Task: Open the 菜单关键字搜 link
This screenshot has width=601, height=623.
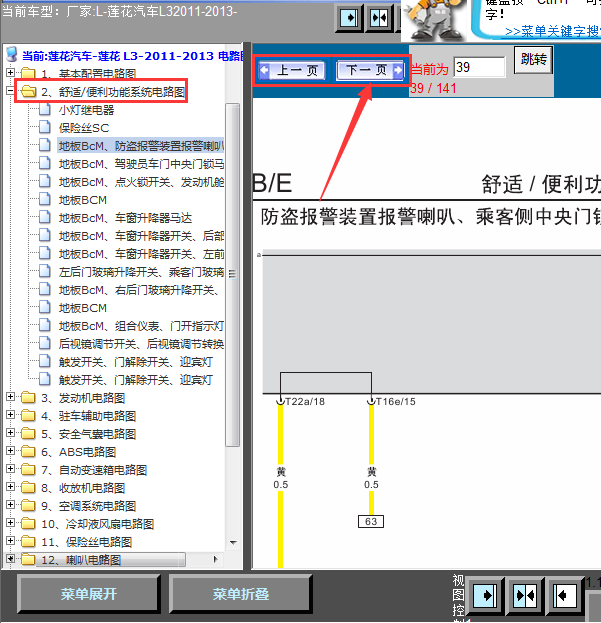Action: pyautogui.click(x=552, y=31)
